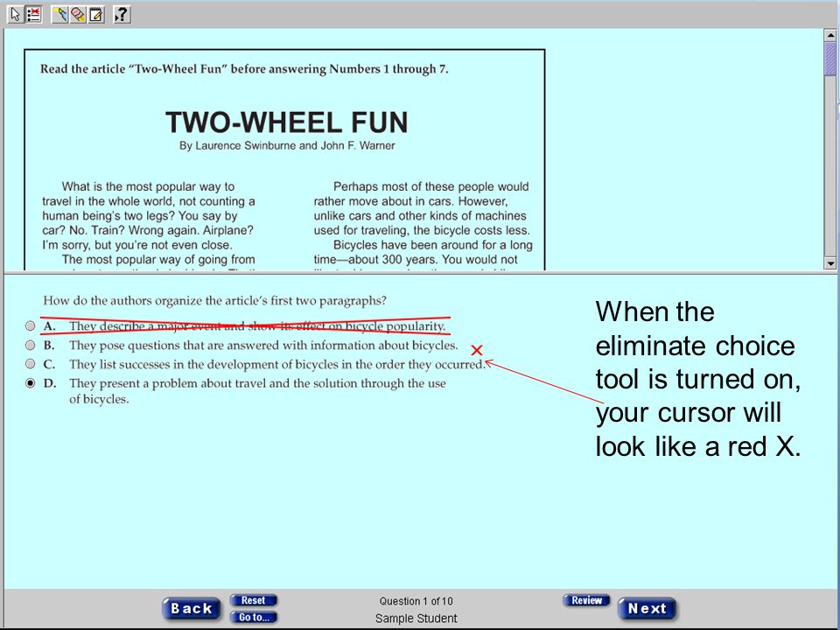Viewport: 840px width, 630px height.
Task: Click the article title TWO-WHEEL FUN
Action: pyautogui.click(x=287, y=122)
